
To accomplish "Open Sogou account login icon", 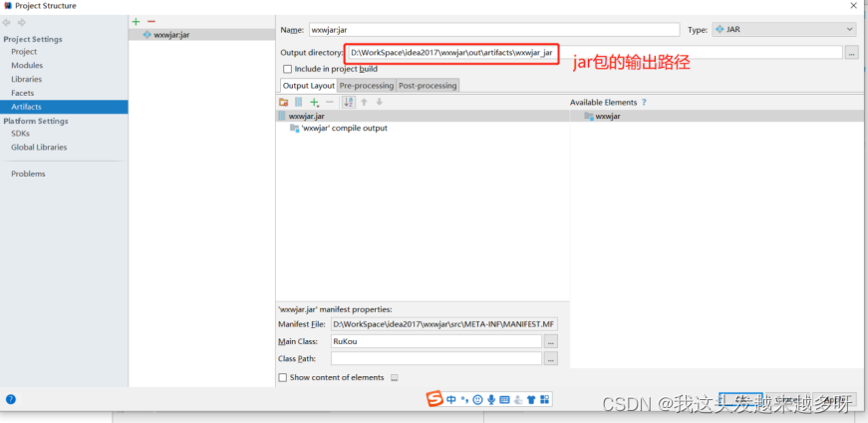I will [518, 399].
